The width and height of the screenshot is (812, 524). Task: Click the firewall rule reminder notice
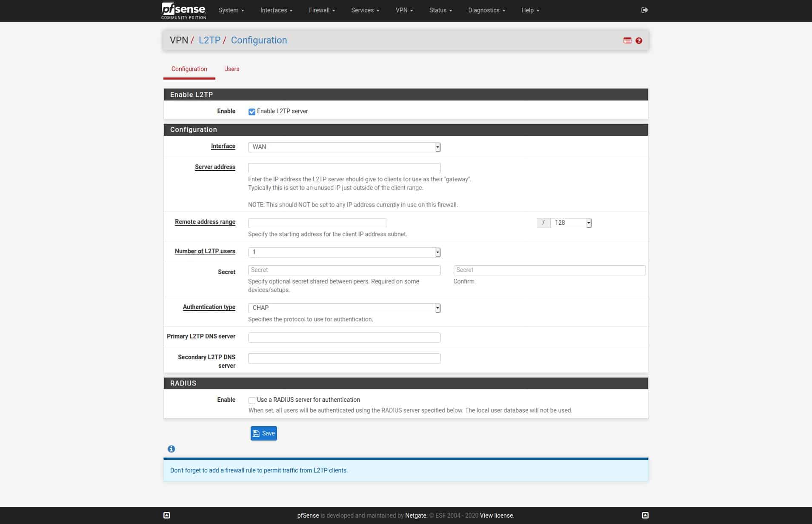406,470
